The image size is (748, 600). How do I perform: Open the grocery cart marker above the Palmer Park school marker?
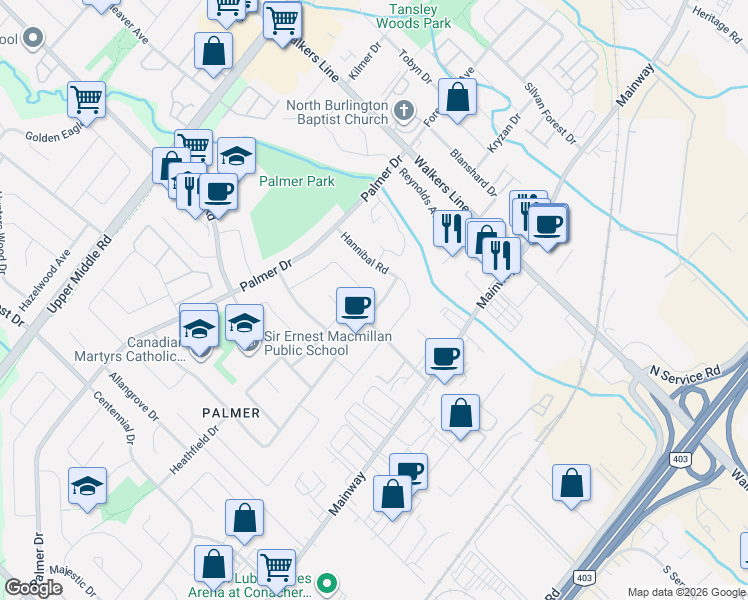196,142
